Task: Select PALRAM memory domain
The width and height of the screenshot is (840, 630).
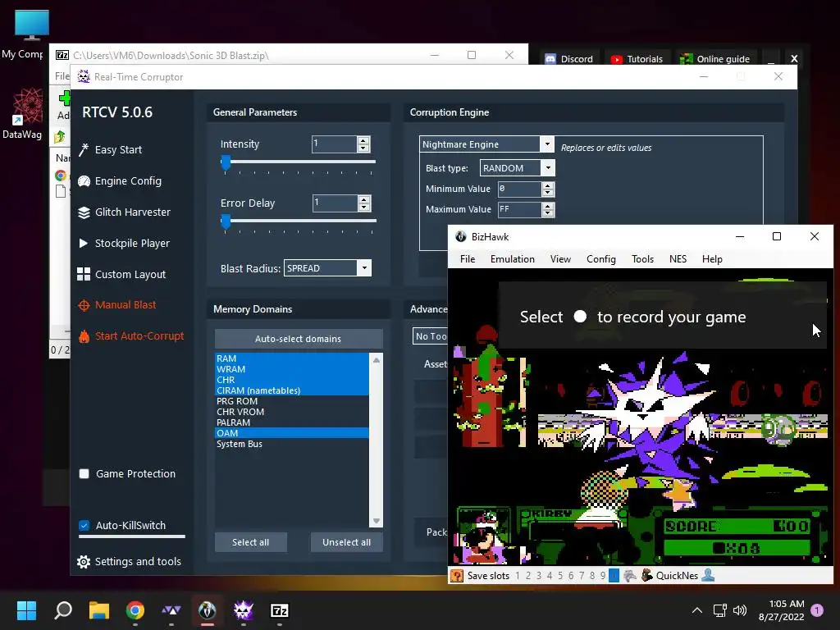Action: (291, 422)
